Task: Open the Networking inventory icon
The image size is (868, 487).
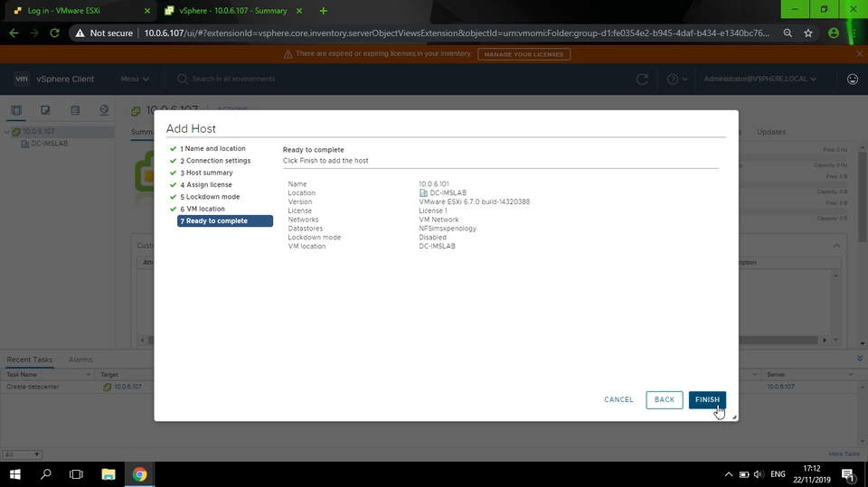Action: tap(104, 110)
